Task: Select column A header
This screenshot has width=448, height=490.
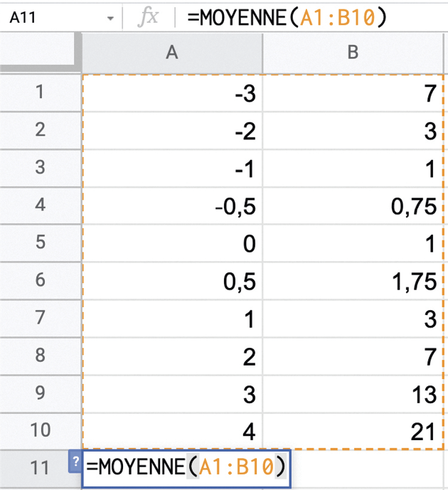Action: (x=171, y=52)
